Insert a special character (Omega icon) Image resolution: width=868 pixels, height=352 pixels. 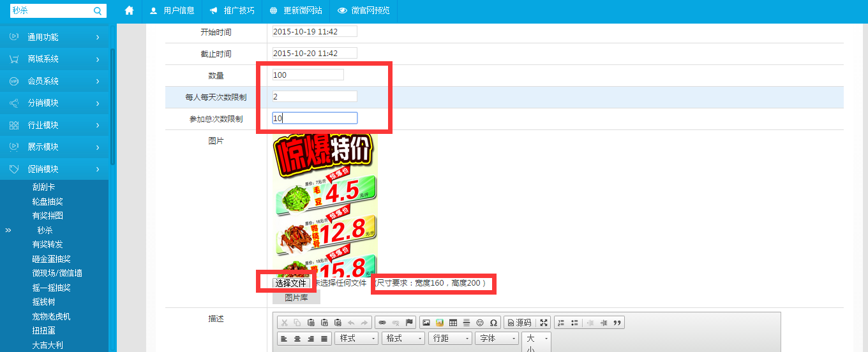pos(493,323)
